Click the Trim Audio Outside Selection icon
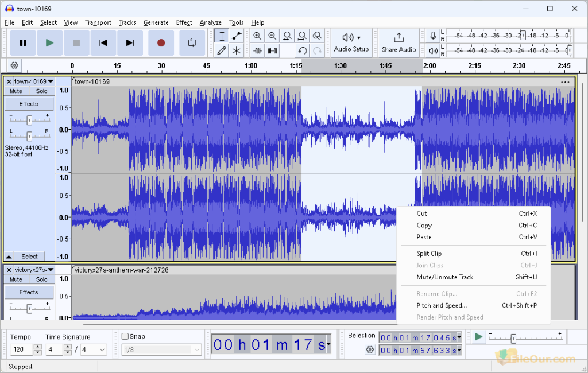Image resolution: width=588 pixels, height=373 pixels. 257,50
